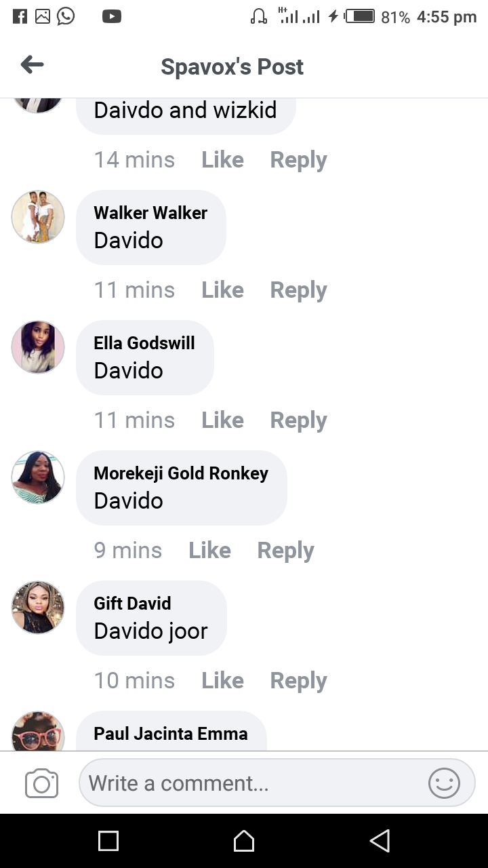Open Morekeji Gold Ronkey's avatar
This screenshot has height=868, width=488.
pos(38,477)
